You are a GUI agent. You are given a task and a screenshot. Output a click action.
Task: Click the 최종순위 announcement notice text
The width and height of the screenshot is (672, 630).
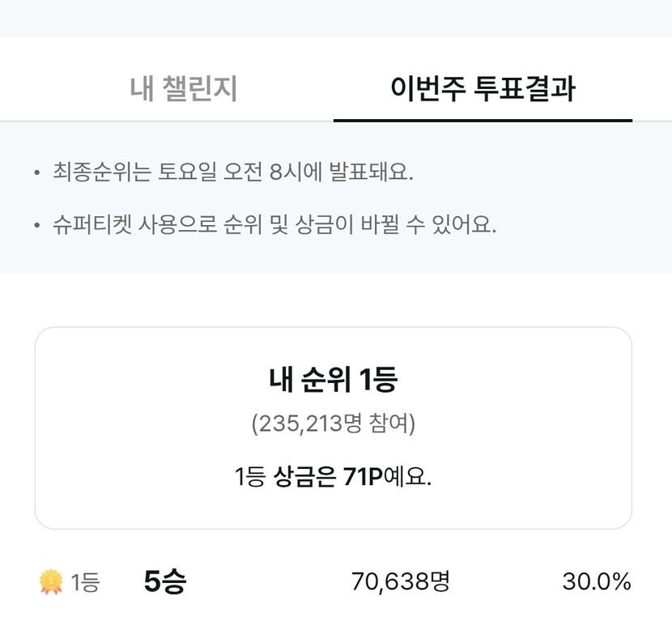[x=233, y=173]
